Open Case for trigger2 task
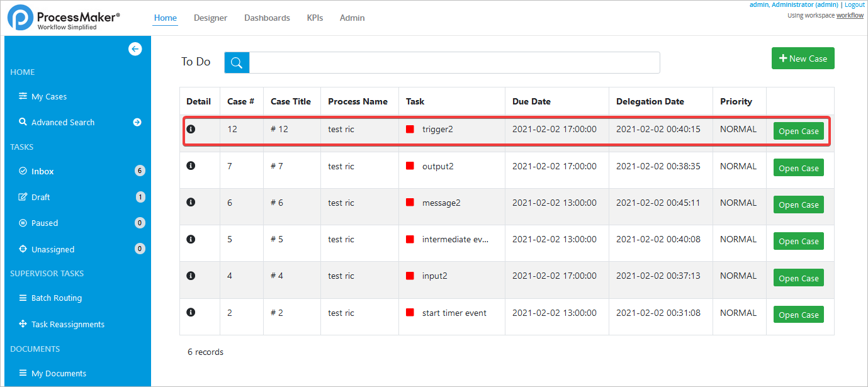Image resolution: width=868 pixels, height=387 pixels. (798, 132)
